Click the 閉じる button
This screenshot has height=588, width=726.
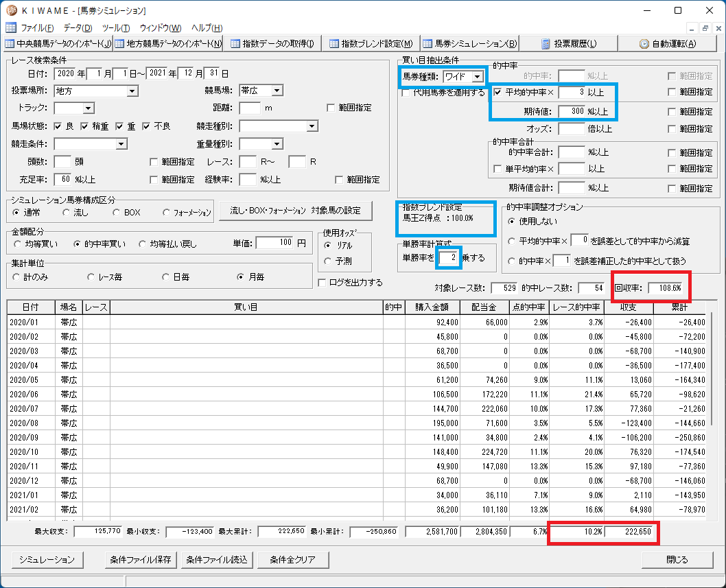click(x=677, y=560)
